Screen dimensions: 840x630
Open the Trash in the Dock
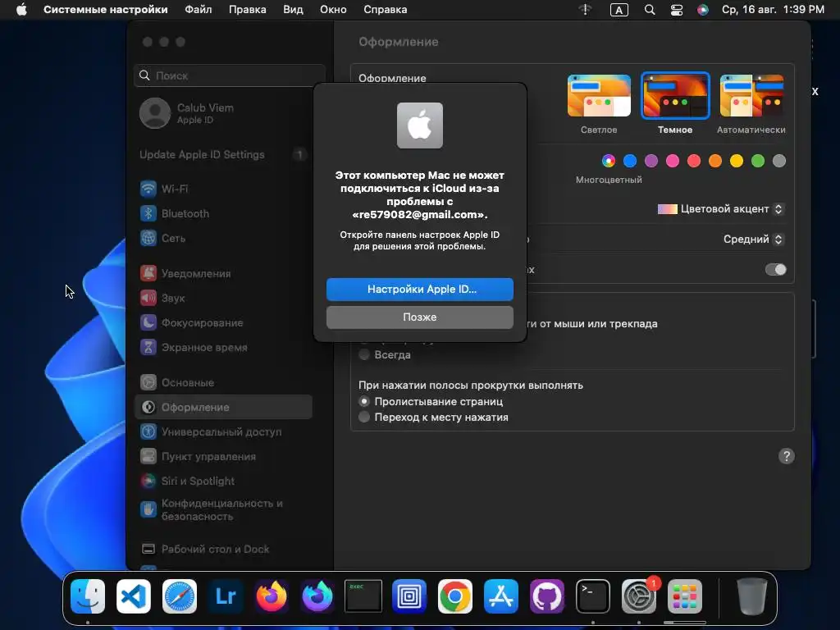pyautogui.click(x=751, y=596)
